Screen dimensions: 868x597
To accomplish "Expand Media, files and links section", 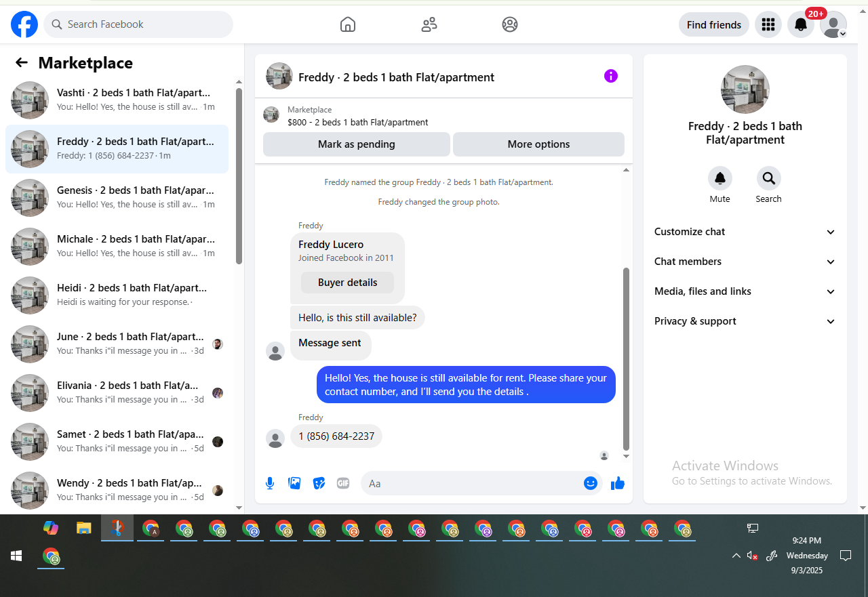I will pyautogui.click(x=745, y=291).
